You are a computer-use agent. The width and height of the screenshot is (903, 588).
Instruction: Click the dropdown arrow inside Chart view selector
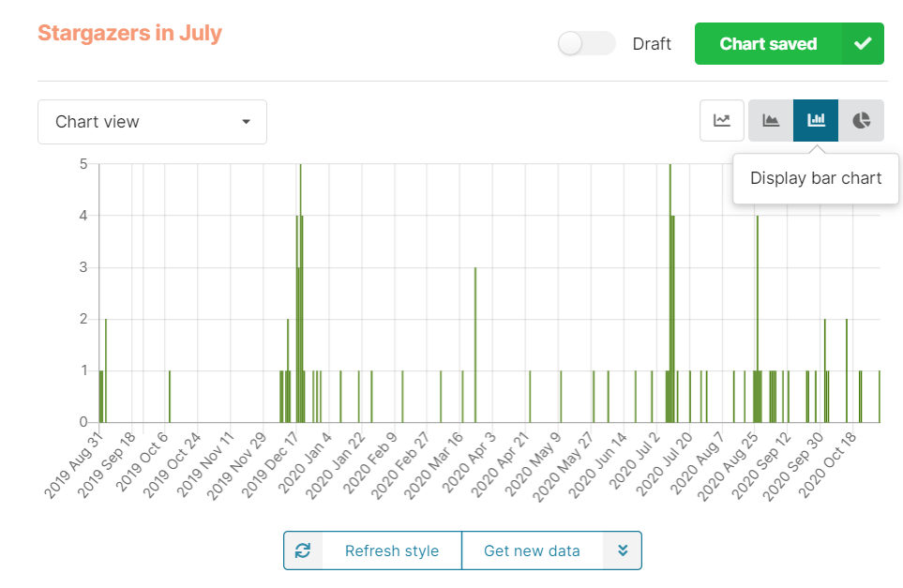click(x=246, y=122)
